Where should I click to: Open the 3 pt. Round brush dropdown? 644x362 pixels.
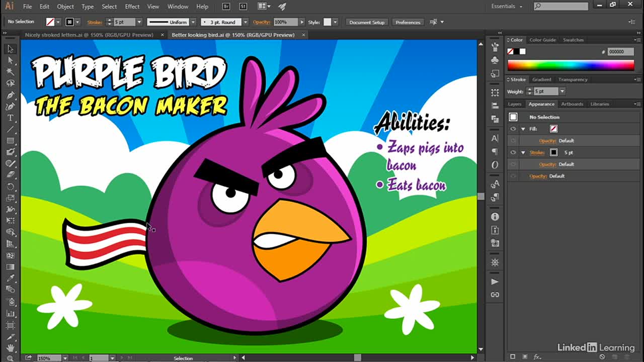tap(245, 22)
